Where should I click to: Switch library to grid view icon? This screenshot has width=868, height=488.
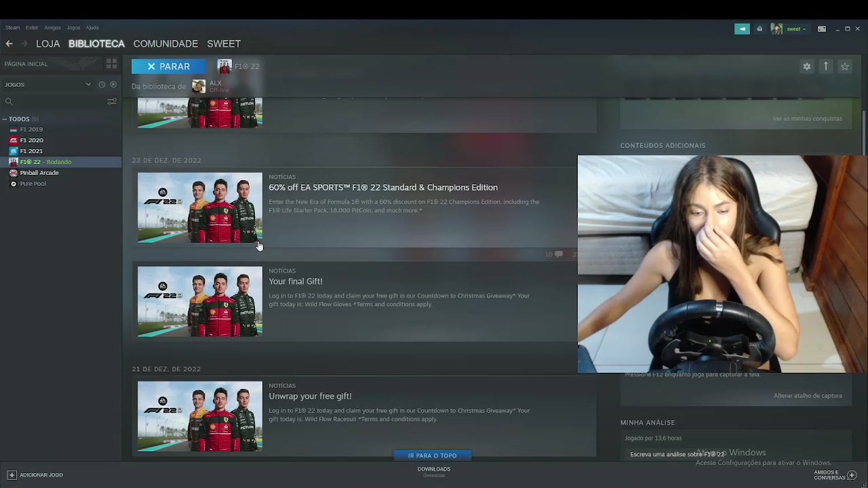[x=112, y=64]
